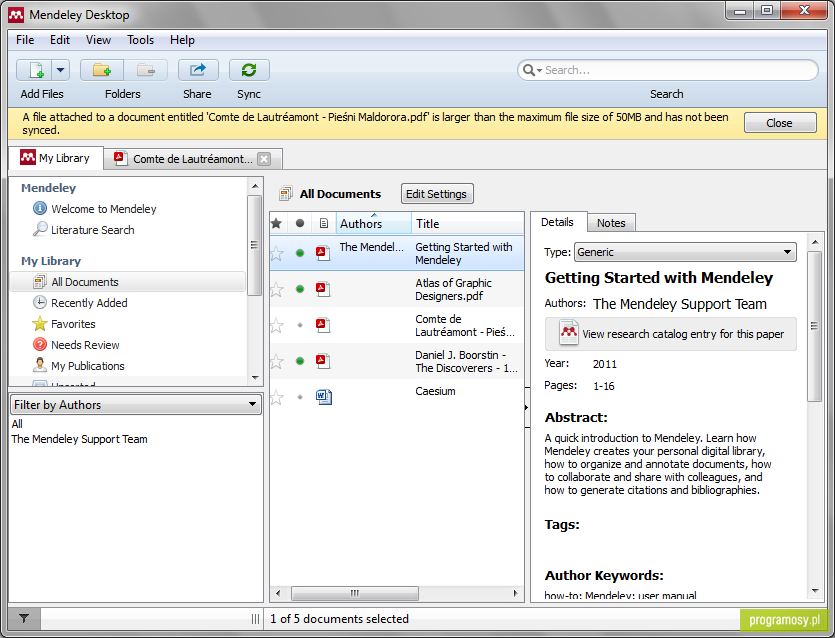The width and height of the screenshot is (835, 638).
Task: Sort by the read/unread dot column header
Action: point(300,224)
